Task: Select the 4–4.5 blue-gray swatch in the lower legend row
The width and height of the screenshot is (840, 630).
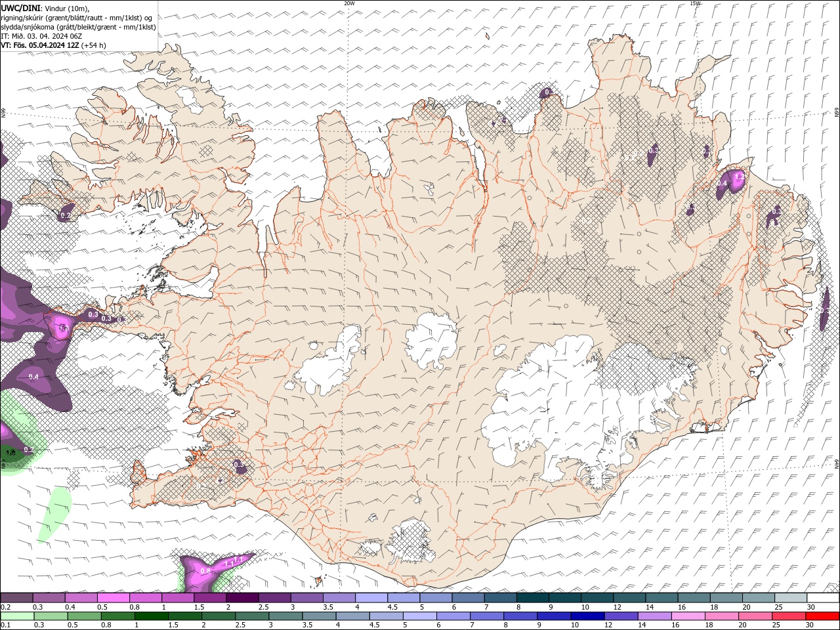Action: tap(352, 616)
